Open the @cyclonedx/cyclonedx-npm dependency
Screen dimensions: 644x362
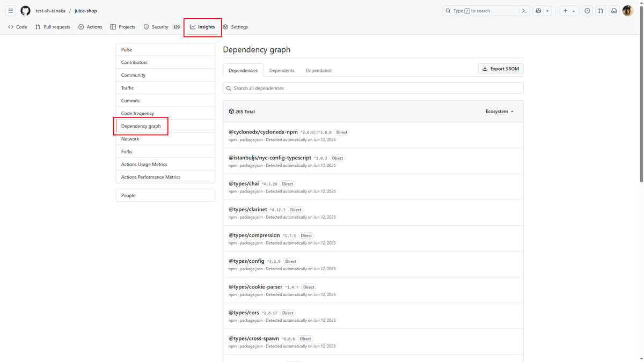click(x=263, y=132)
